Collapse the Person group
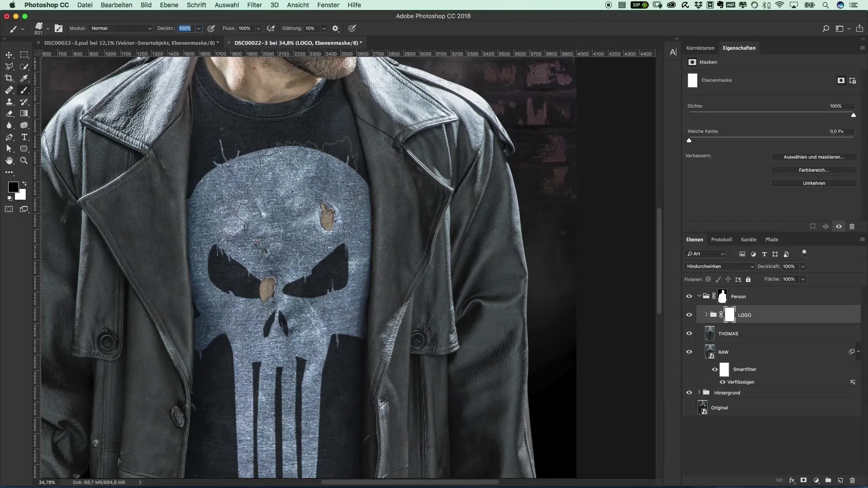Viewport: 868px width, 488px height. pos(699,296)
